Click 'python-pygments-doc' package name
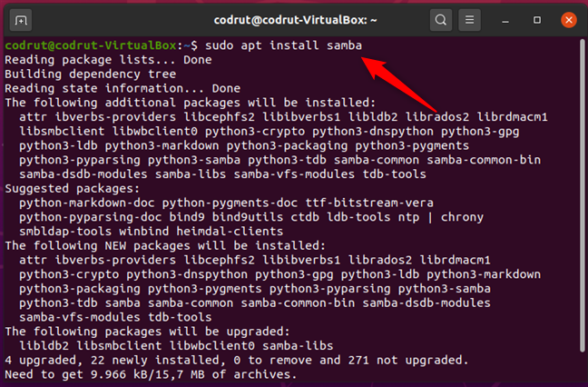 coord(230,203)
